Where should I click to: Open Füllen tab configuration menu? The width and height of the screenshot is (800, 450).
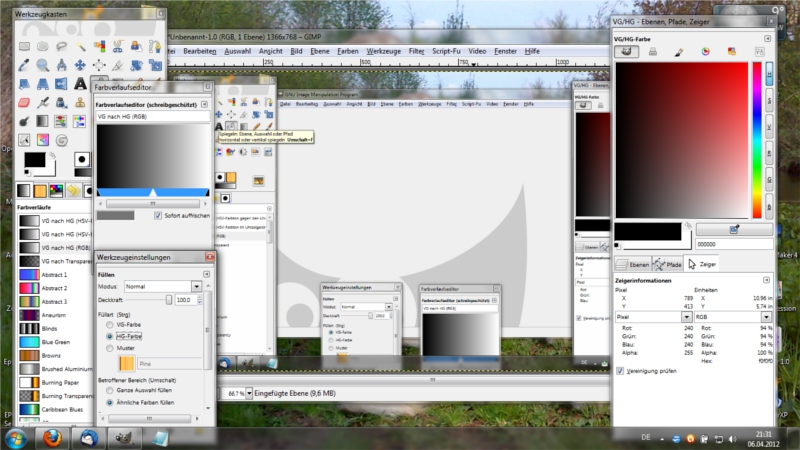[x=207, y=274]
